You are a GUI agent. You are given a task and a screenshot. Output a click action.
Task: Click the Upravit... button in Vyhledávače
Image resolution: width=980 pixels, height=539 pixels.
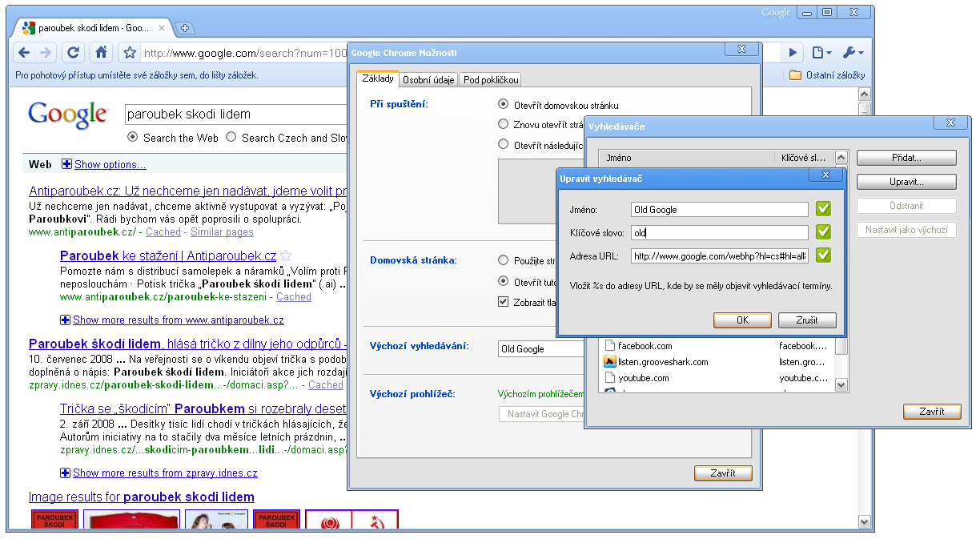click(x=906, y=182)
